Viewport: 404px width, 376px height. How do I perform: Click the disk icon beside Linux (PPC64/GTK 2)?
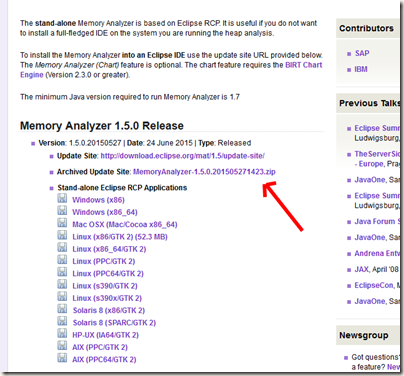point(62,272)
